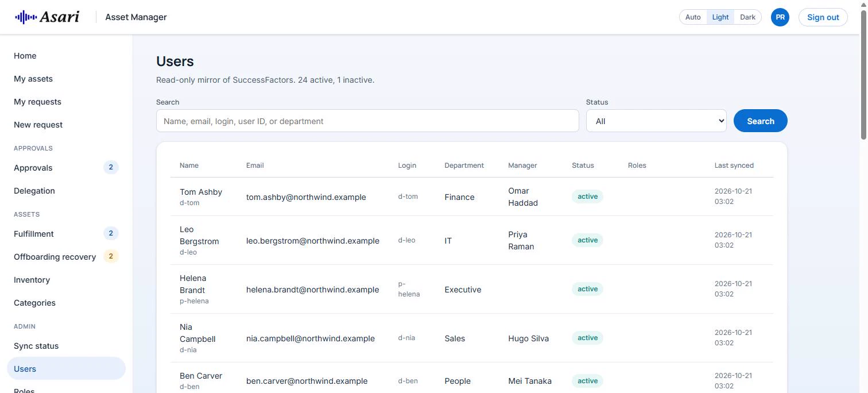Click the Last synced column header
Viewport: 868px width, 393px height.
(x=734, y=165)
